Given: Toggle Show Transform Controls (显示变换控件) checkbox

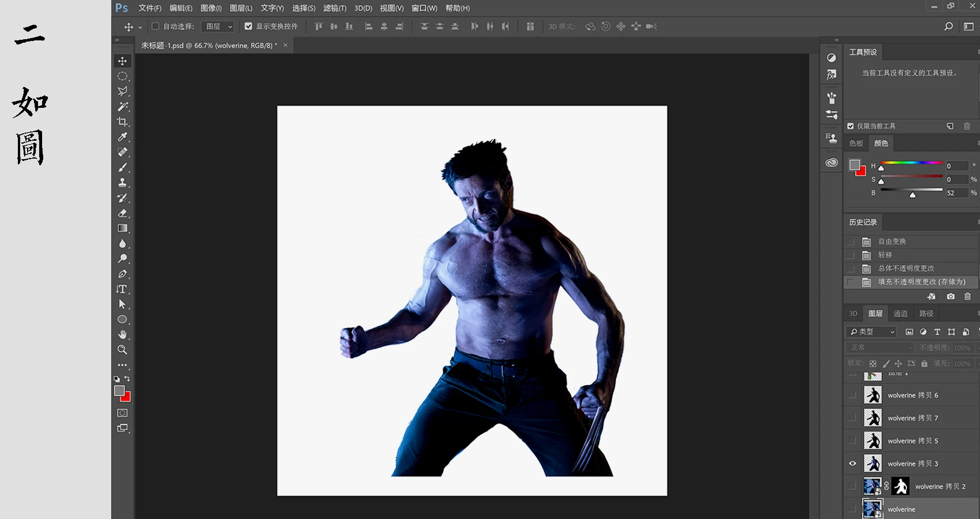Looking at the screenshot, I should pos(248,26).
